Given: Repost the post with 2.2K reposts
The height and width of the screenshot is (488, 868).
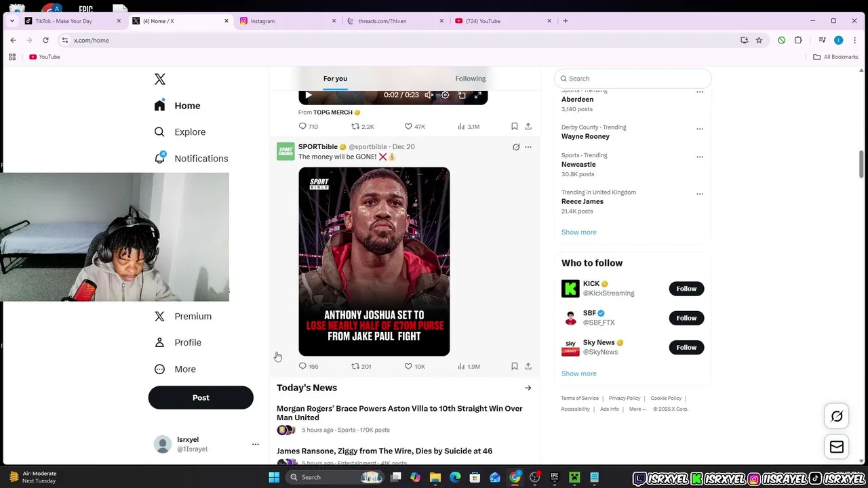Looking at the screenshot, I should point(362,127).
